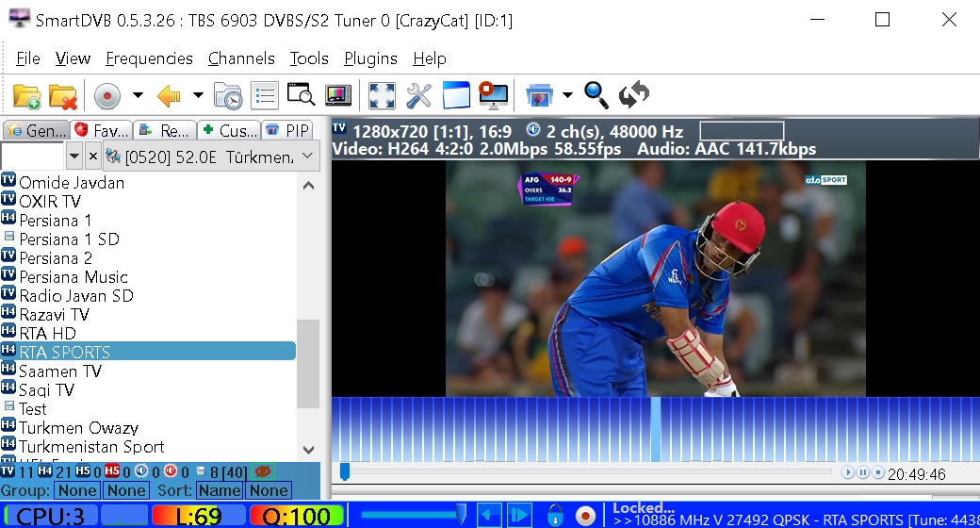
Task: Select the Persiana 1 SD channel
Action: (x=69, y=239)
